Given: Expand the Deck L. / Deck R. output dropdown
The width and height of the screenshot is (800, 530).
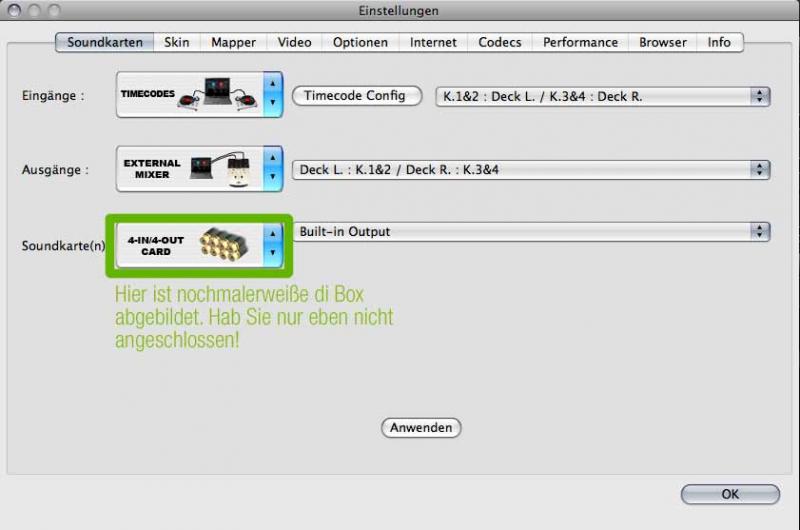Looking at the screenshot, I should point(531,170).
